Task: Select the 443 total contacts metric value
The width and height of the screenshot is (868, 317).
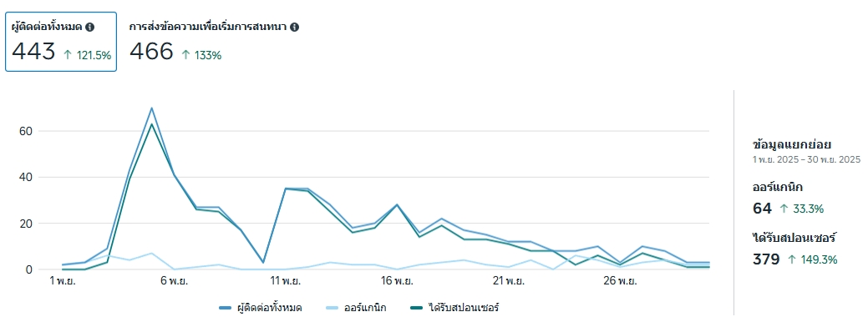Action: (x=33, y=52)
